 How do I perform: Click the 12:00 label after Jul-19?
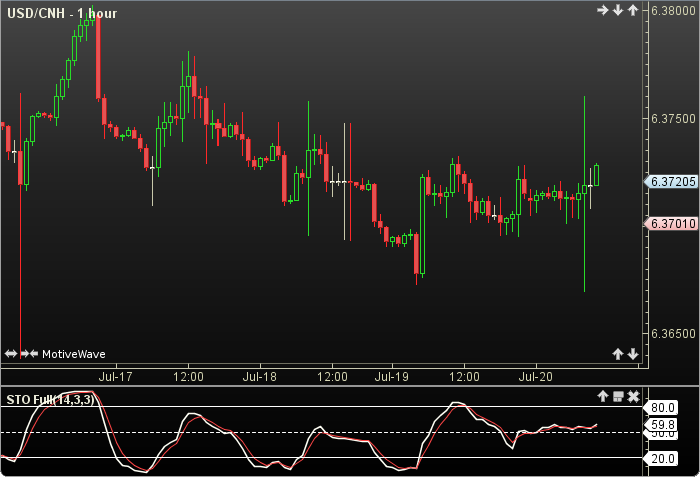point(464,377)
